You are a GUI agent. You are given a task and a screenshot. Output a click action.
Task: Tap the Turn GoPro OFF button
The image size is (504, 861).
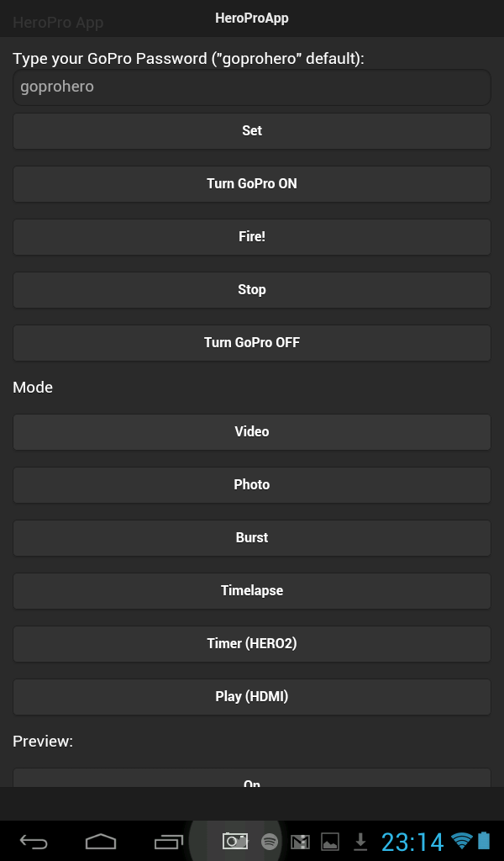[x=252, y=342]
